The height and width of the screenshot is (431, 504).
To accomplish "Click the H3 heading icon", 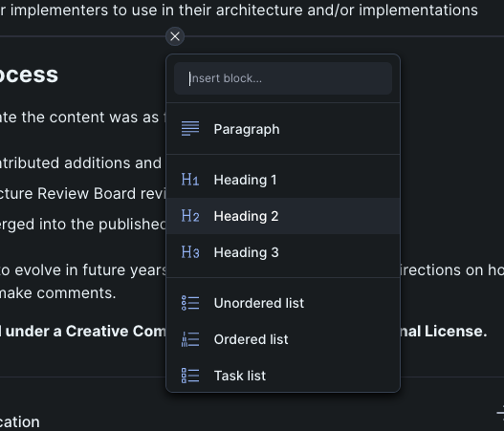I will [x=190, y=252].
